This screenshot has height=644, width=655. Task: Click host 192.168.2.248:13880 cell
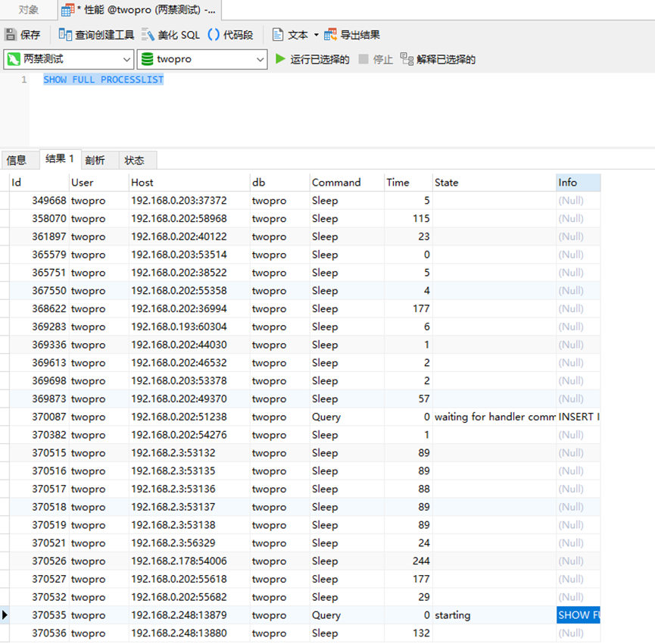(189, 633)
